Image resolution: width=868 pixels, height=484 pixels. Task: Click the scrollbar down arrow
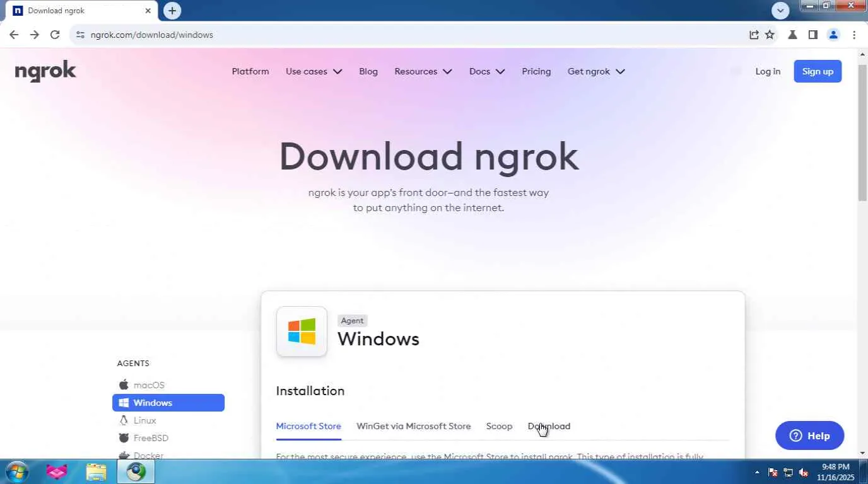point(862,452)
